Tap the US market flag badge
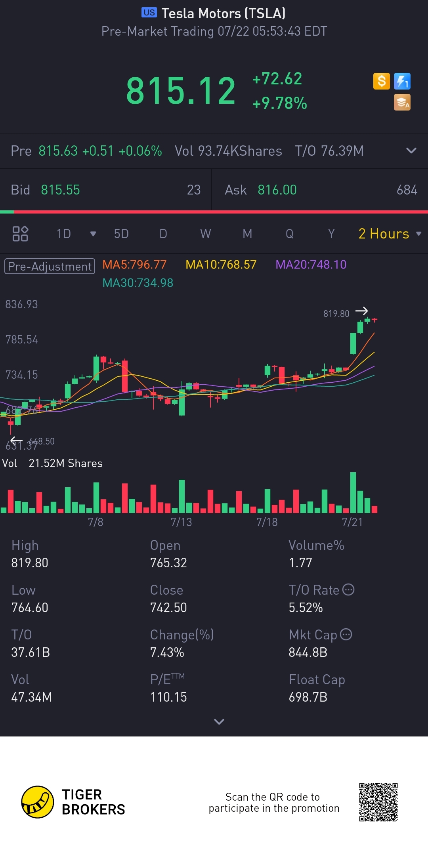The image size is (428, 868). [x=149, y=13]
